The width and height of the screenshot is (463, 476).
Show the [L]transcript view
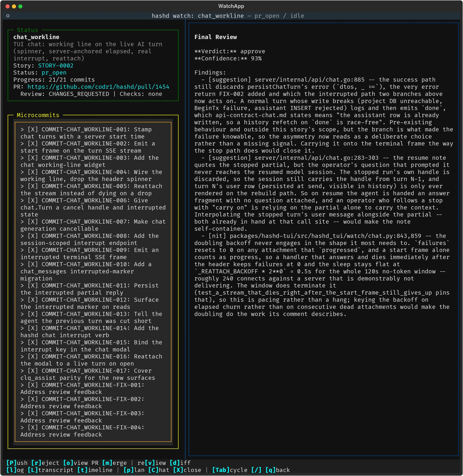(50, 470)
